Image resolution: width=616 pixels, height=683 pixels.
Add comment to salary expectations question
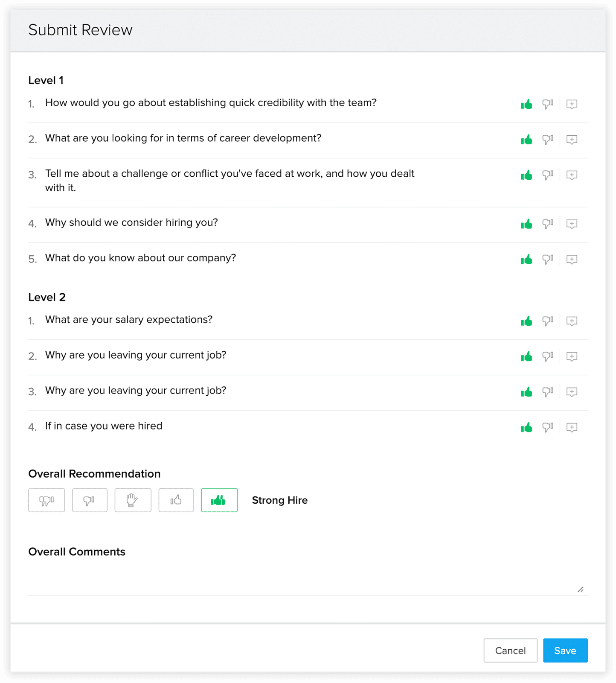[572, 321]
